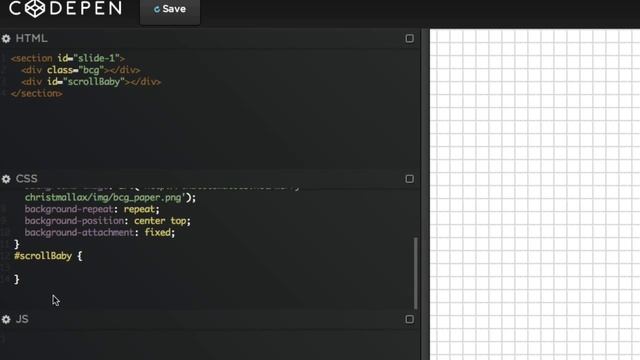640x360 pixels.
Task: Click inside the JS editor area
Action: point(210,345)
